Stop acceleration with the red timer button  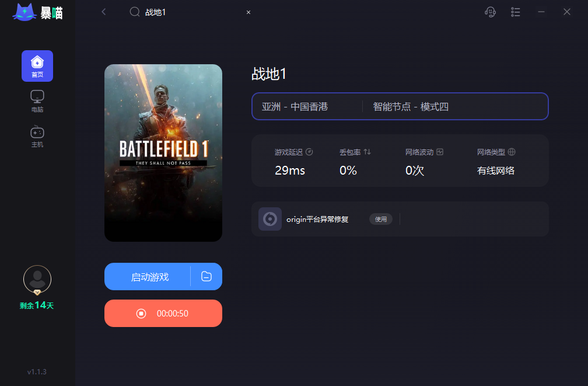coord(163,314)
